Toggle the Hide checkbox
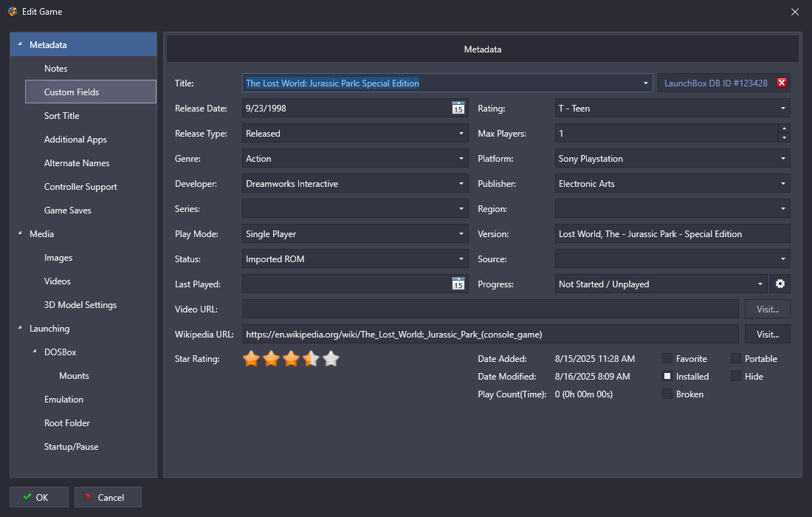The width and height of the screenshot is (812, 517). (736, 377)
